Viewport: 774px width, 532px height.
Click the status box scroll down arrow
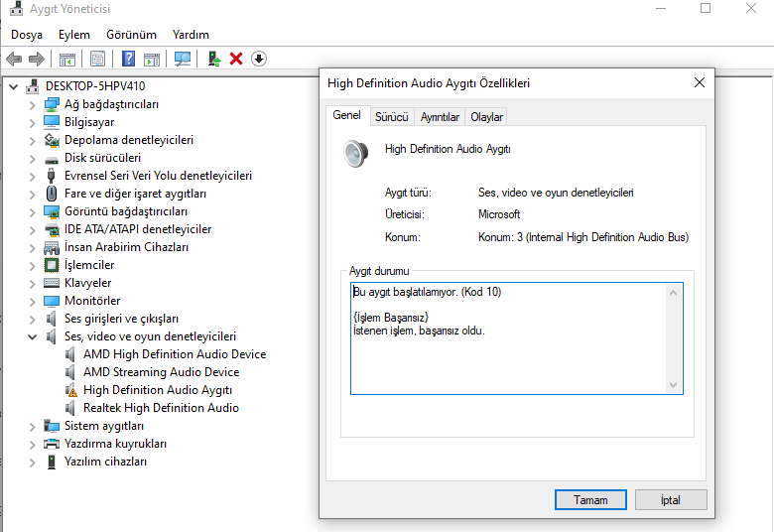click(673, 385)
